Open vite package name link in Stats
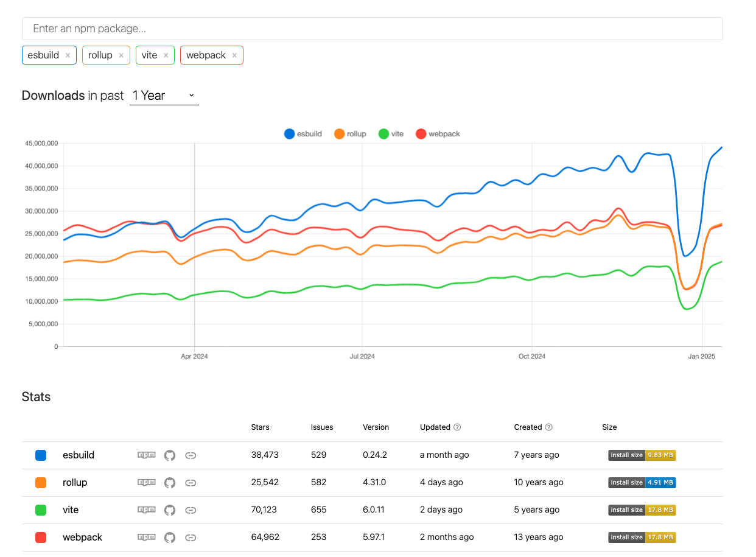The image size is (756, 557). point(71,510)
